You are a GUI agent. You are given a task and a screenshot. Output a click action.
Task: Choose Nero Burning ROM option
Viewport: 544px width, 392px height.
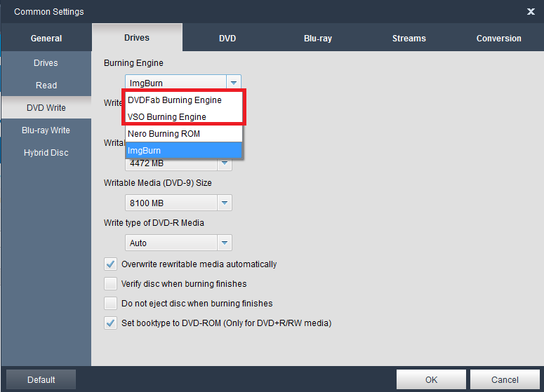(183, 134)
